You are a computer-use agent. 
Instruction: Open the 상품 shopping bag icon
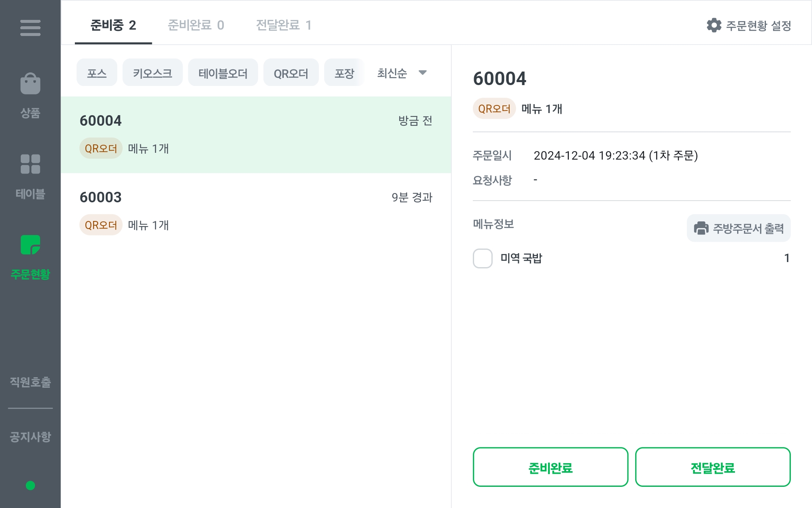[30, 84]
